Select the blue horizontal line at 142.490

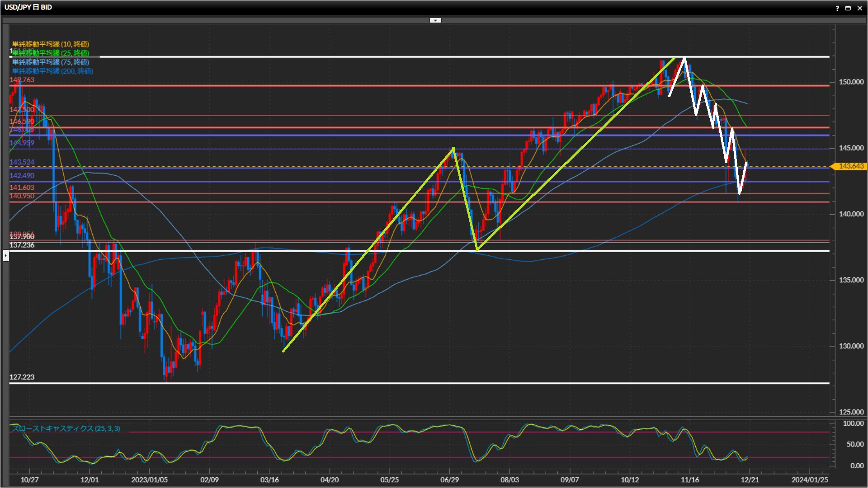tap(316, 182)
